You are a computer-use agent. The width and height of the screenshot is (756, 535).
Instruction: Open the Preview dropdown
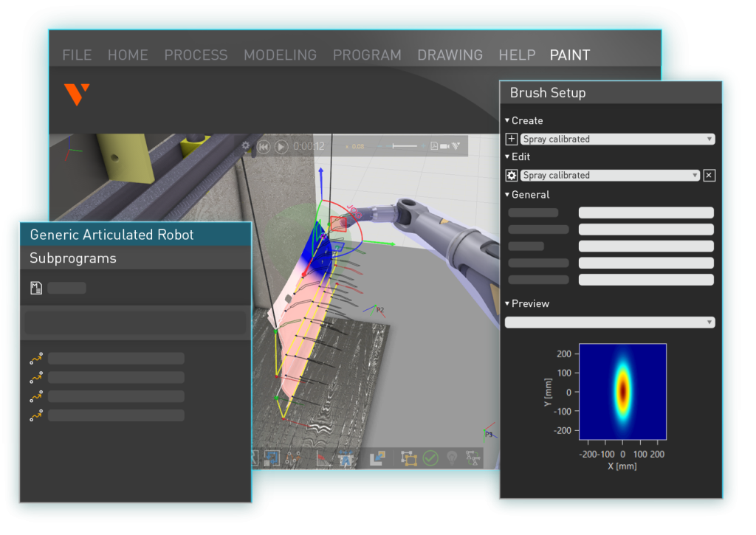click(x=610, y=322)
